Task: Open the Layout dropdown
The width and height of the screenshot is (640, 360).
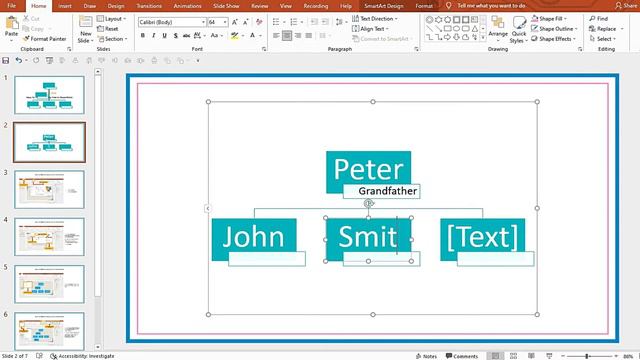Action: click(111, 19)
